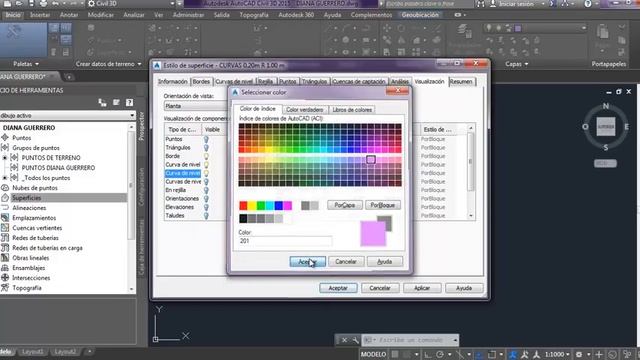This screenshot has height=360, width=640.
Task: Click the Puntos tree icon
Action: point(5,138)
